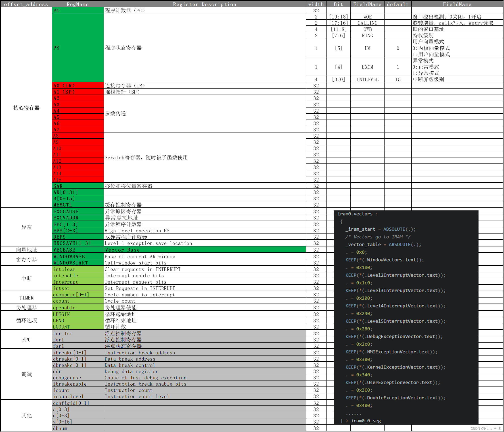The height and width of the screenshot is (432, 504).
Task: Click the 'Vector Base' description cell
Action: click(x=204, y=250)
